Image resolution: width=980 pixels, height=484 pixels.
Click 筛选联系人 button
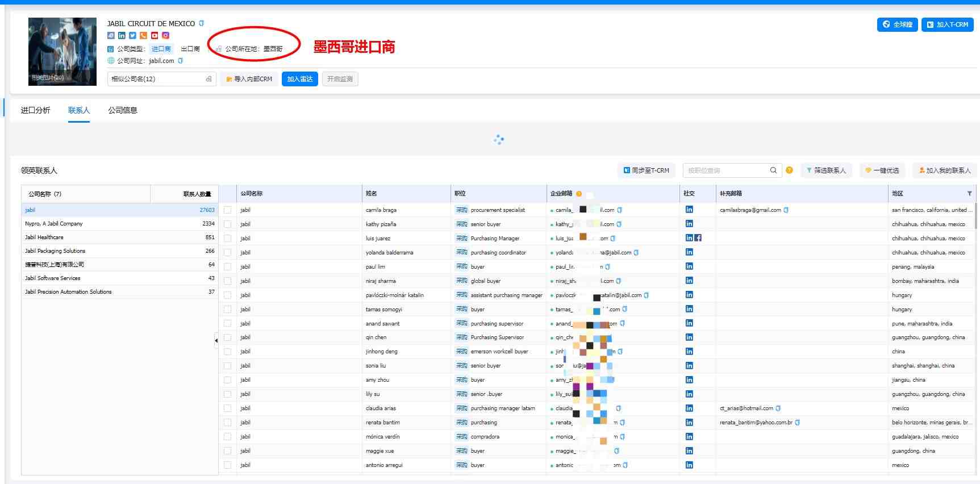pyautogui.click(x=827, y=170)
